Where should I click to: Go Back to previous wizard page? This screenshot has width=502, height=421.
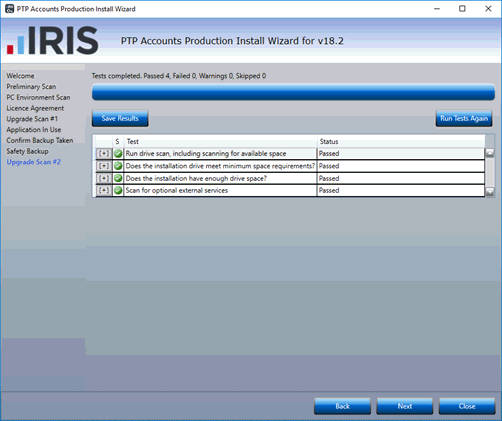point(342,406)
